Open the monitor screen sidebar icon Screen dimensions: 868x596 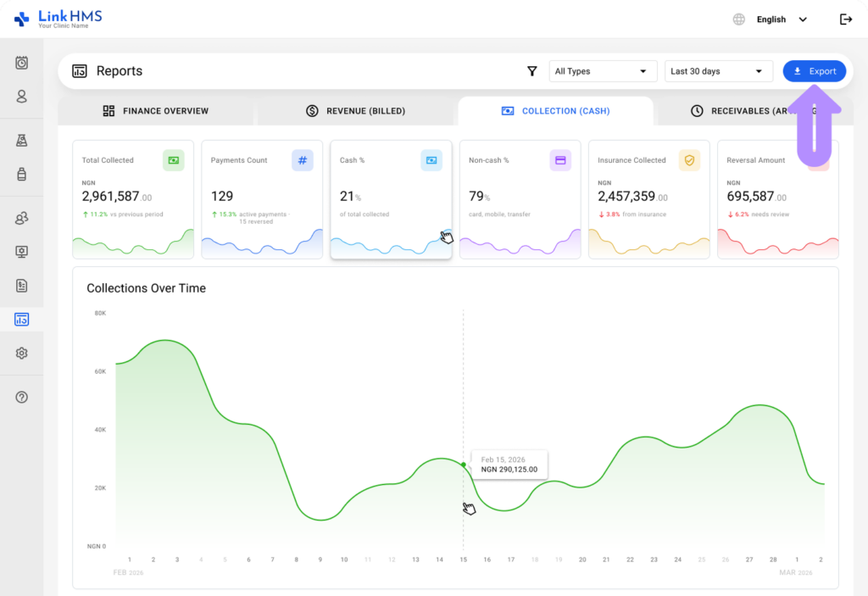(x=21, y=252)
